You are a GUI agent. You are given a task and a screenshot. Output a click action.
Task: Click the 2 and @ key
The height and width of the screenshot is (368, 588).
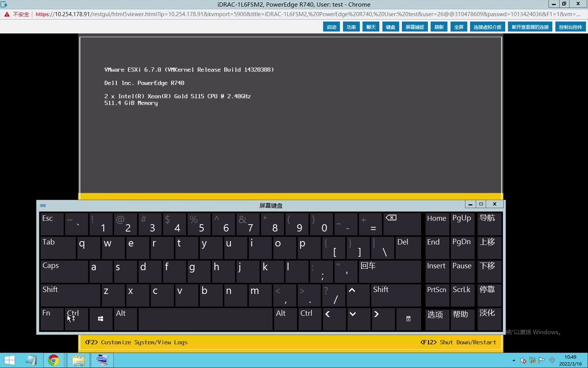(125, 224)
